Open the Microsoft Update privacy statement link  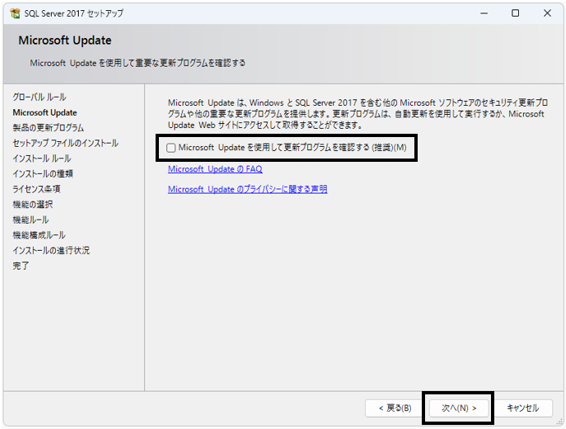pos(247,189)
